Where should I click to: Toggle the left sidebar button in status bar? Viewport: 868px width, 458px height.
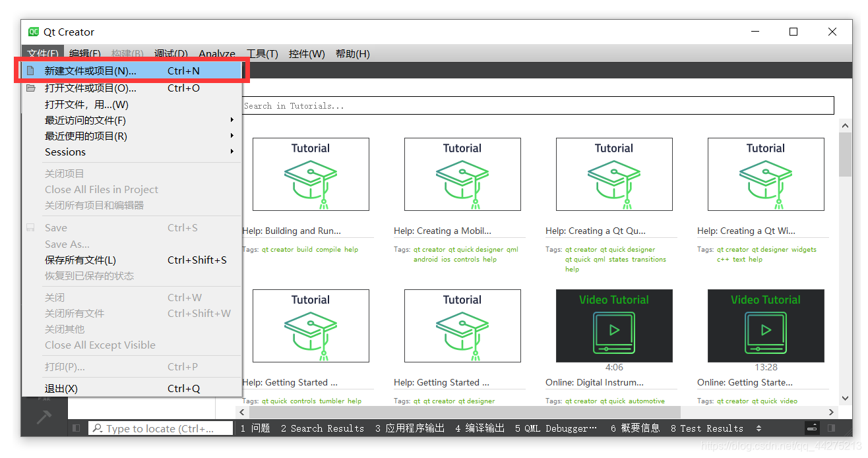click(x=77, y=428)
